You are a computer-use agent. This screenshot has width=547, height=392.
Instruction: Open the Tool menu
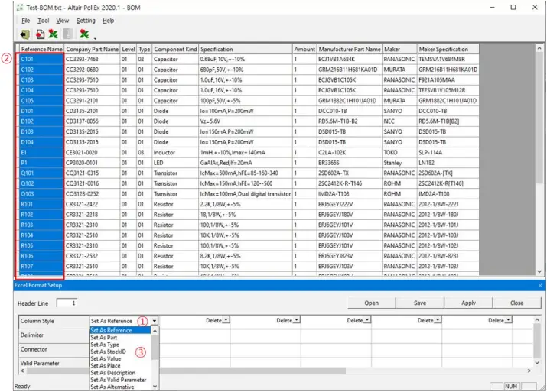pos(44,21)
